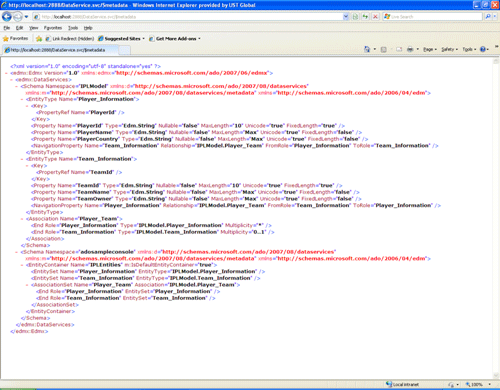500x390 pixels.
Task: Open the Home button dropdown arrow
Action: (x=375, y=49)
